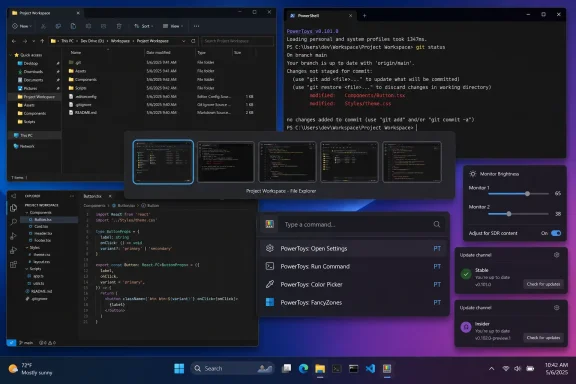Viewport: 576px width, 384px height.
Task: Launch PowerToys FancyZones from command list
Action: (x=353, y=302)
